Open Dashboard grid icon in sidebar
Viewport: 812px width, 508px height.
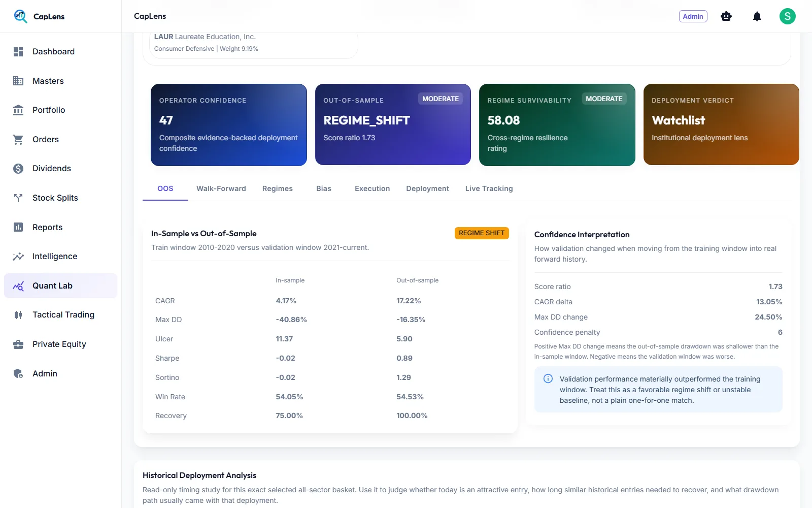(x=18, y=52)
